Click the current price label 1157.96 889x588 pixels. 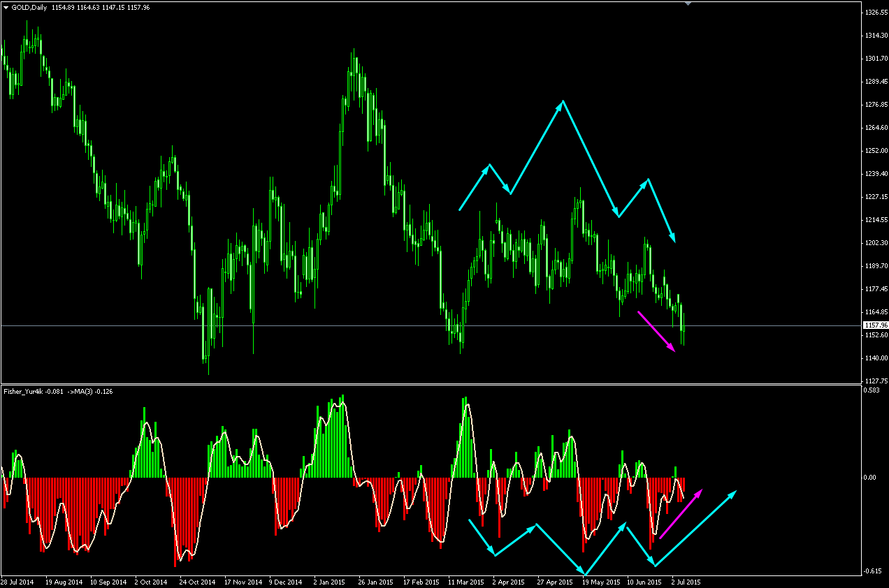pos(874,325)
